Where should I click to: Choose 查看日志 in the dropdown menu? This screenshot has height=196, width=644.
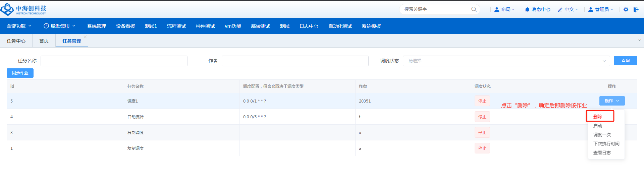(x=602, y=153)
